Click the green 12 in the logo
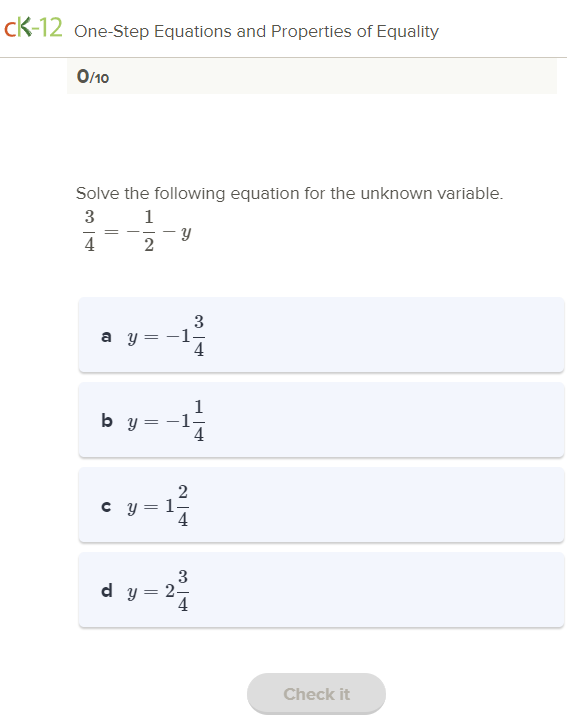Viewport: 567px width, 716px height. pyautogui.click(x=50, y=27)
